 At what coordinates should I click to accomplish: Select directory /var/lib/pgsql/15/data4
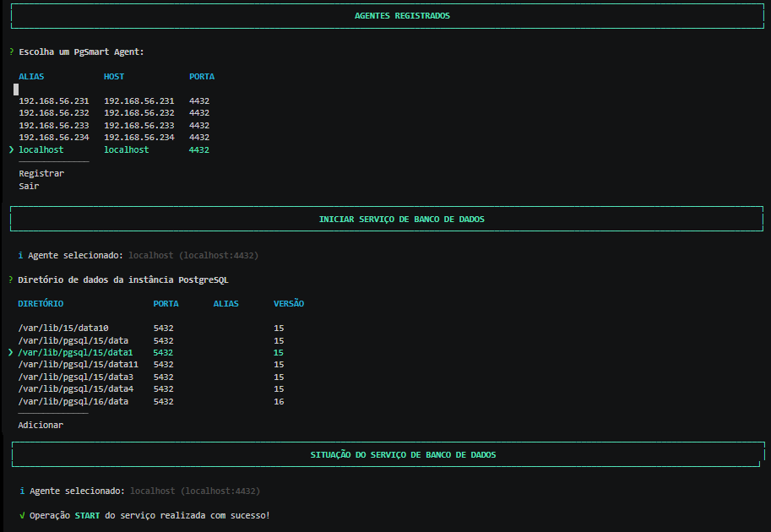click(x=76, y=389)
